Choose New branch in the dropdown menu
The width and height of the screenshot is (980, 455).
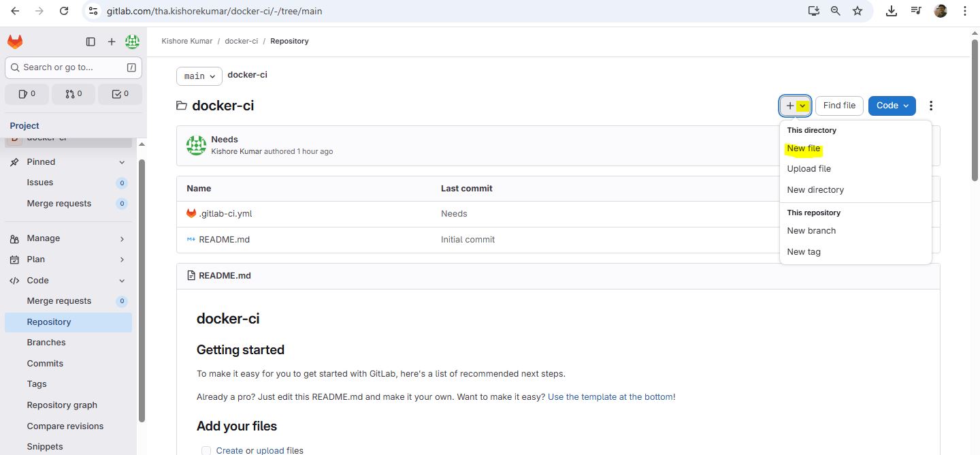coord(811,231)
